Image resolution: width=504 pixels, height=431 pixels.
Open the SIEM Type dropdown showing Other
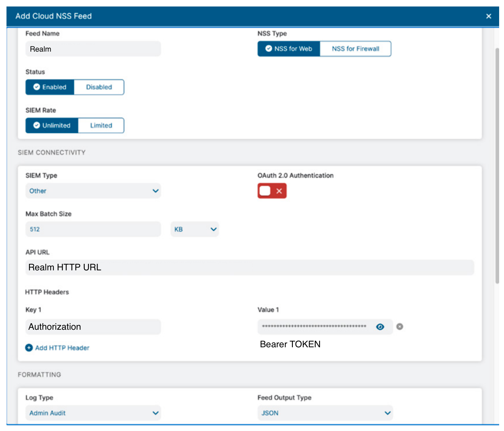click(93, 191)
